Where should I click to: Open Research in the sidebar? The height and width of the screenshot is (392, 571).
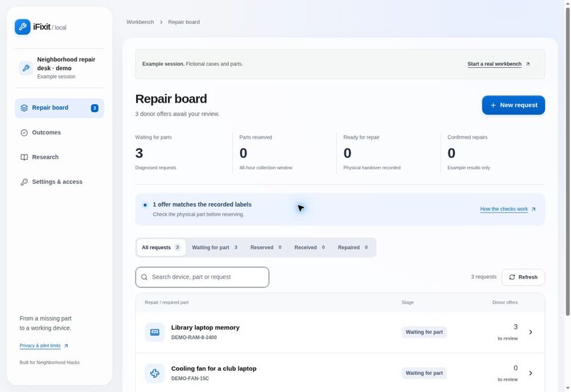[x=60, y=158]
